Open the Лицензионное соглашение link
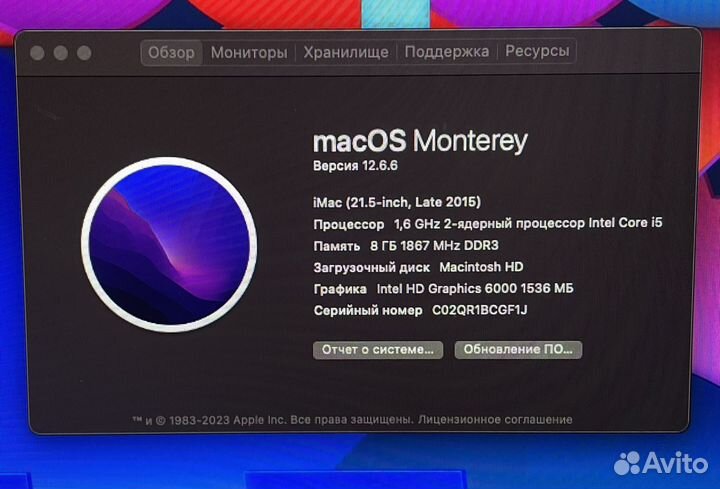The width and height of the screenshot is (720, 489). [495, 419]
